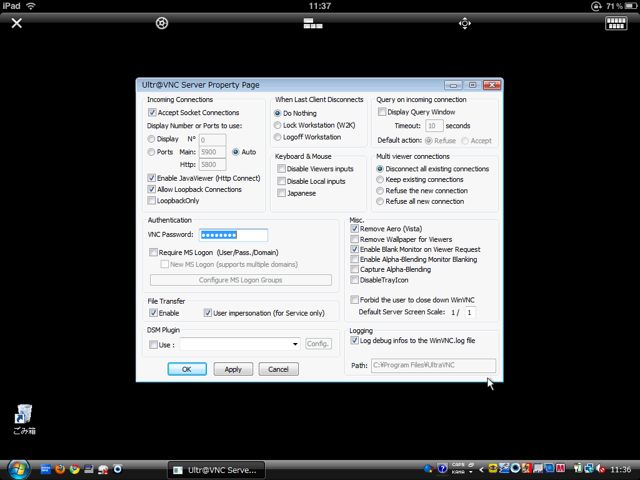Click the blue help question mark tray icon
Image resolution: width=640 pixels, height=480 pixels.
(x=442, y=469)
